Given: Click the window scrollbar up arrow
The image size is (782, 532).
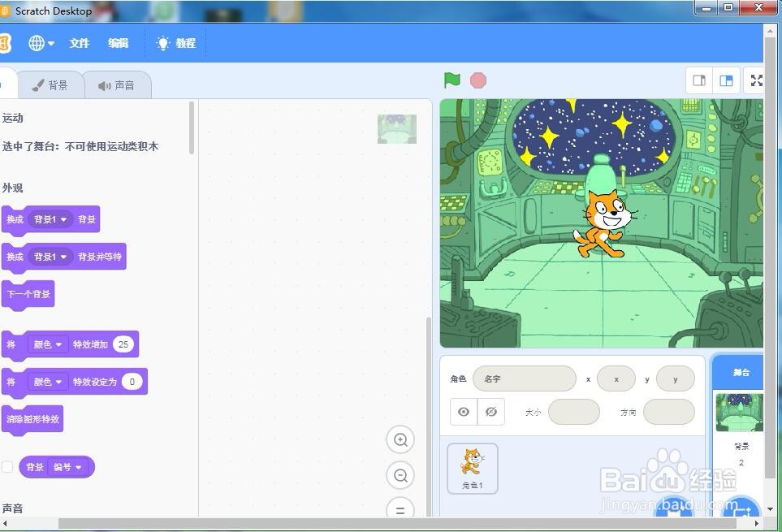Looking at the screenshot, I should [770, 29].
